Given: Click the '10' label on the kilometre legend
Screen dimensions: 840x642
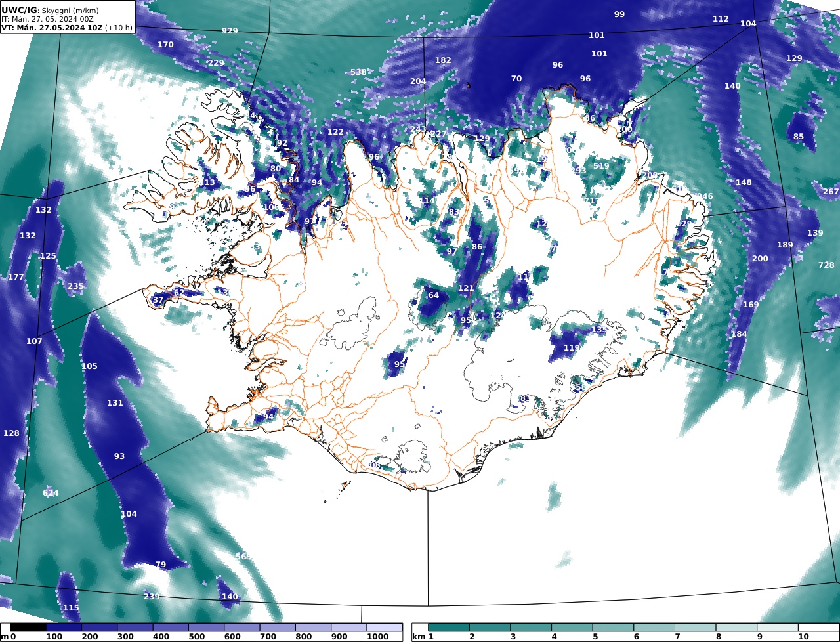Looking at the screenshot, I should pos(803,637).
